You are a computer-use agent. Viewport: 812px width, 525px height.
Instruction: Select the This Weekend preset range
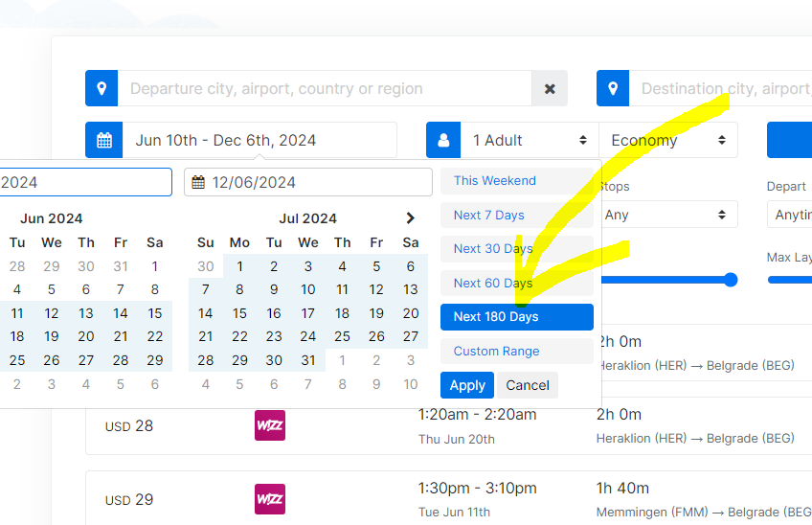point(517,181)
